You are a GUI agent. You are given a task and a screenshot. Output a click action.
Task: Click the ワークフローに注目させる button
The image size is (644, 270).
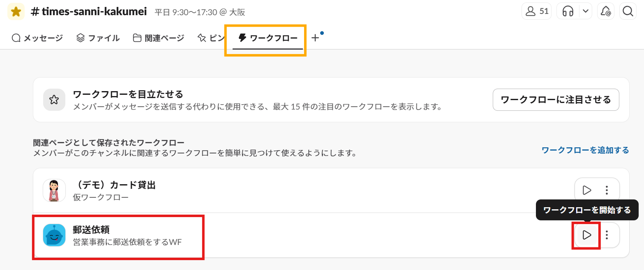coord(556,100)
